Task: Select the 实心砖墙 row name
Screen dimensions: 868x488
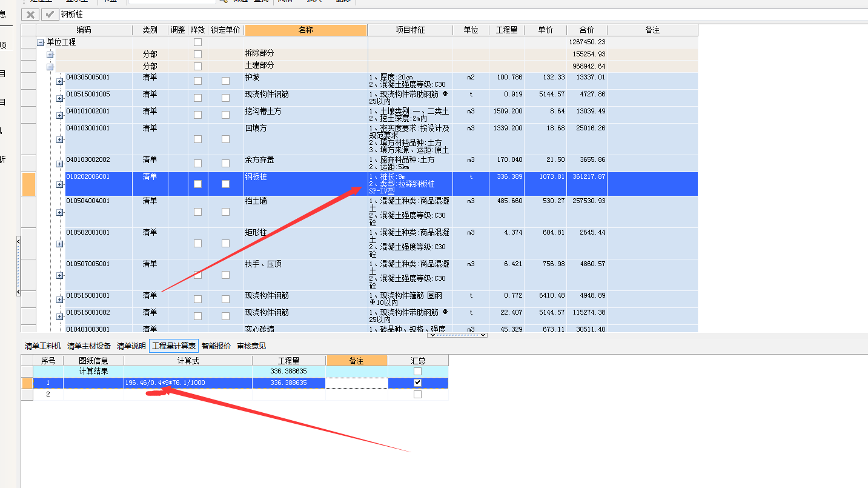Action: (x=259, y=329)
